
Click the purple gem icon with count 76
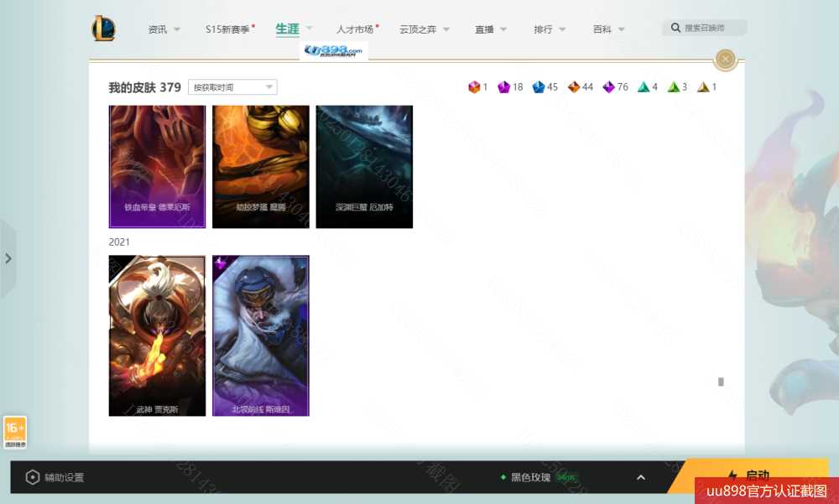[608, 87]
